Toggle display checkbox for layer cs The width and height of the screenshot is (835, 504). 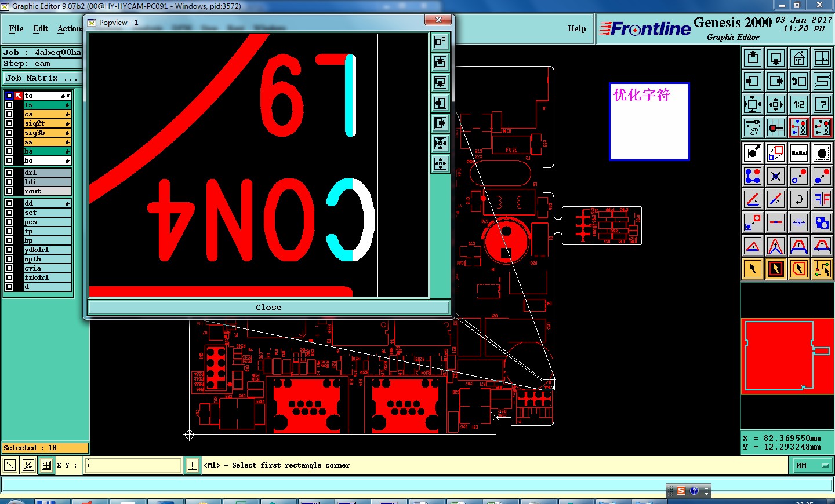pyautogui.click(x=9, y=114)
